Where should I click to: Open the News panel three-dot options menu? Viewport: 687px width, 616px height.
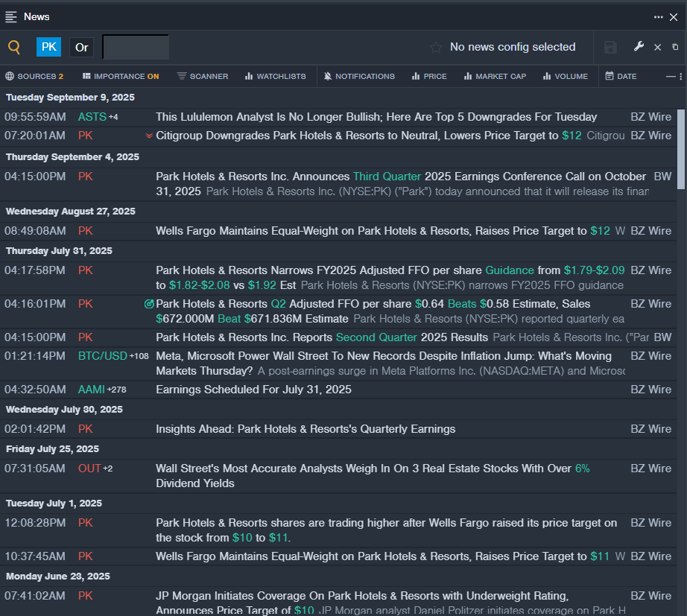point(659,16)
